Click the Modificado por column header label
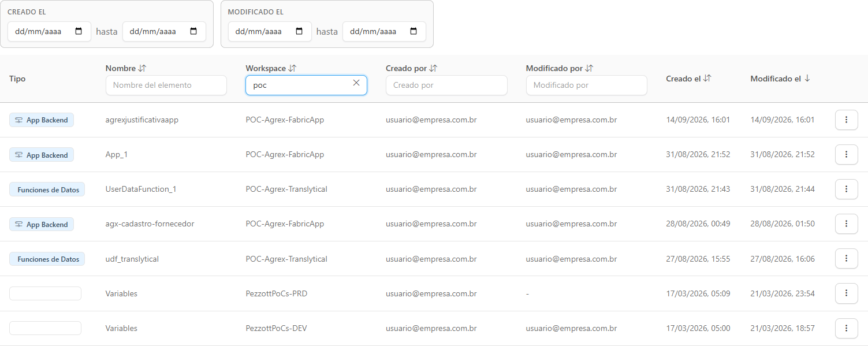The width and height of the screenshot is (868, 346). click(x=554, y=68)
